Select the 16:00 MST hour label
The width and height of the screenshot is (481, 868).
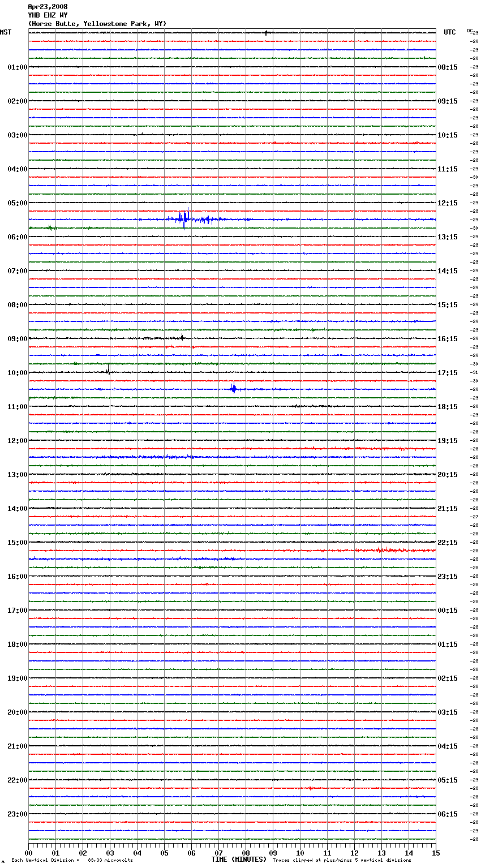[x=18, y=577]
